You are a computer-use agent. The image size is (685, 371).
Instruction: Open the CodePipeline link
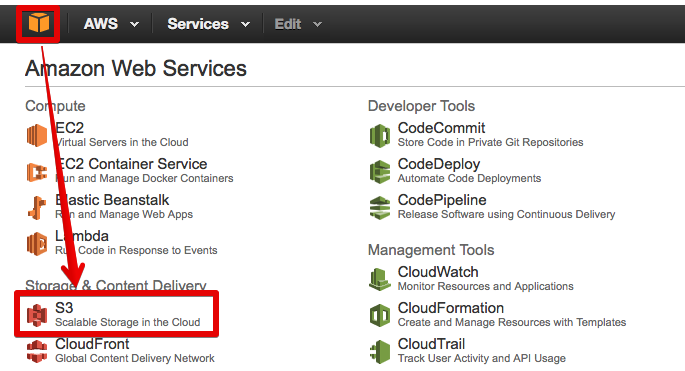tap(442, 200)
